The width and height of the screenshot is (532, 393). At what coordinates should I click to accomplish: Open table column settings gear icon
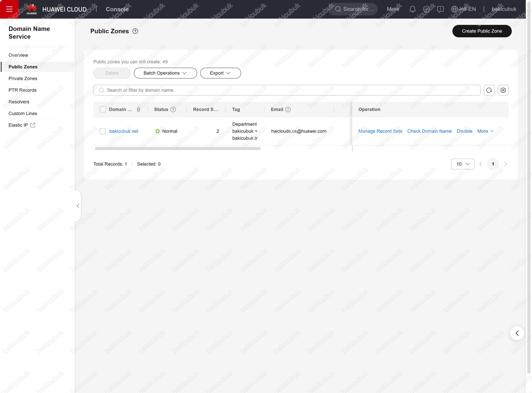(503, 90)
